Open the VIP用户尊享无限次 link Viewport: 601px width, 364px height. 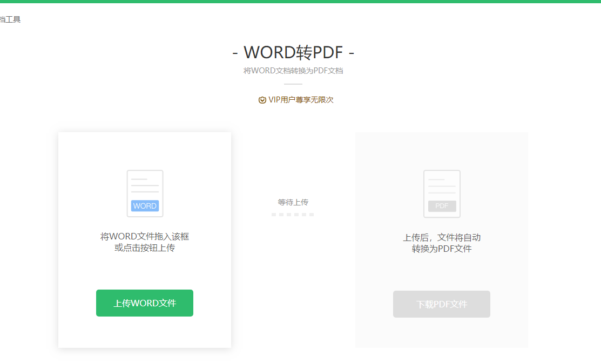click(x=301, y=100)
